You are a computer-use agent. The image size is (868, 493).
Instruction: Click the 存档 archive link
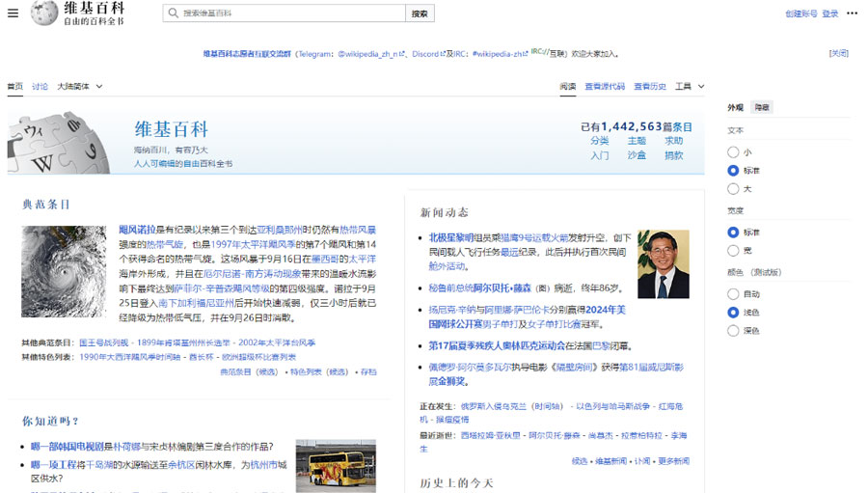pos(368,371)
